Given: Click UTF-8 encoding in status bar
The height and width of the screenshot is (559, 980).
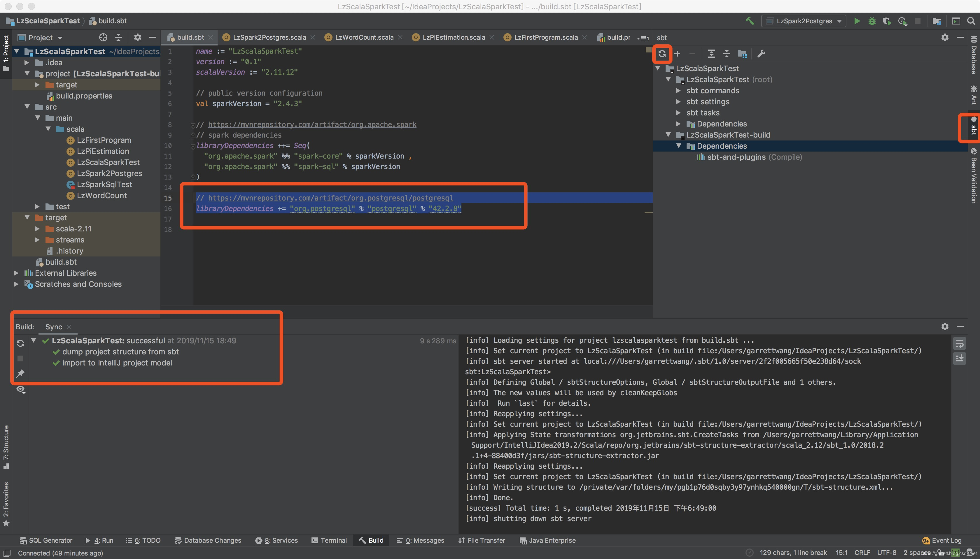Looking at the screenshot, I should pos(886,553).
